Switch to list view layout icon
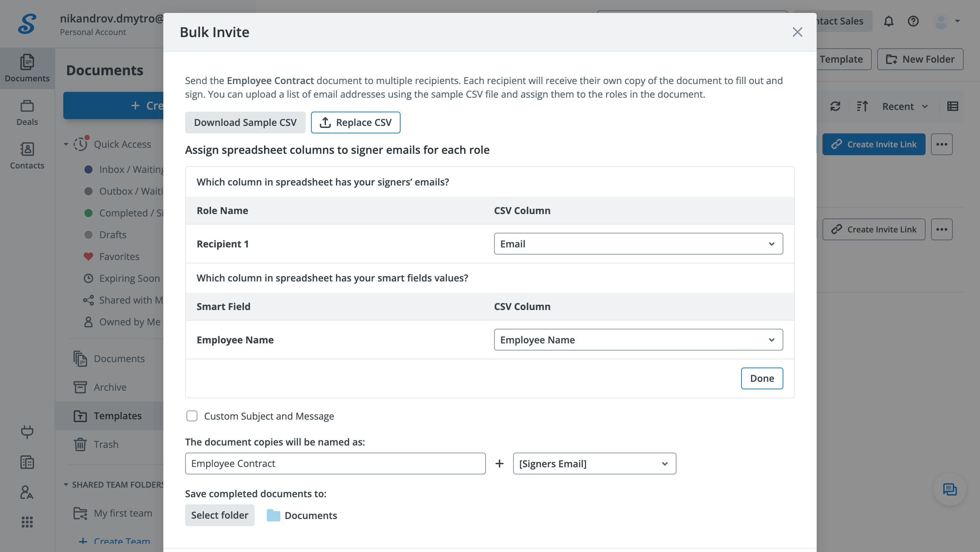 tap(953, 106)
